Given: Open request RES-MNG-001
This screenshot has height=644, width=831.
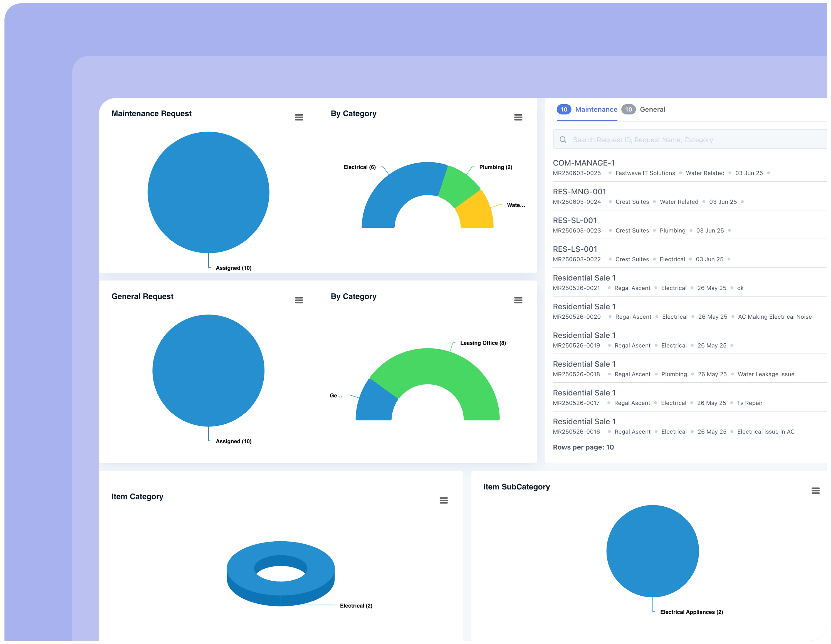Looking at the screenshot, I should pos(580,191).
